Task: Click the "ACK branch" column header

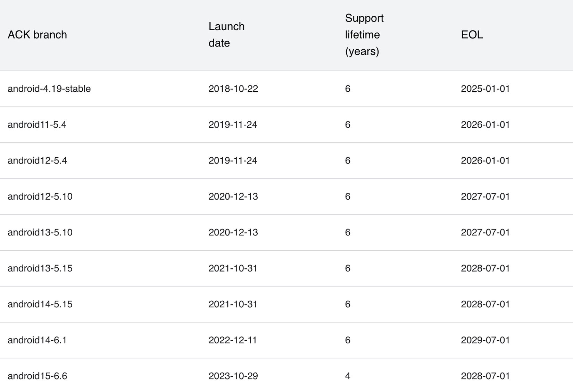Action: click(x=37, y=35)
